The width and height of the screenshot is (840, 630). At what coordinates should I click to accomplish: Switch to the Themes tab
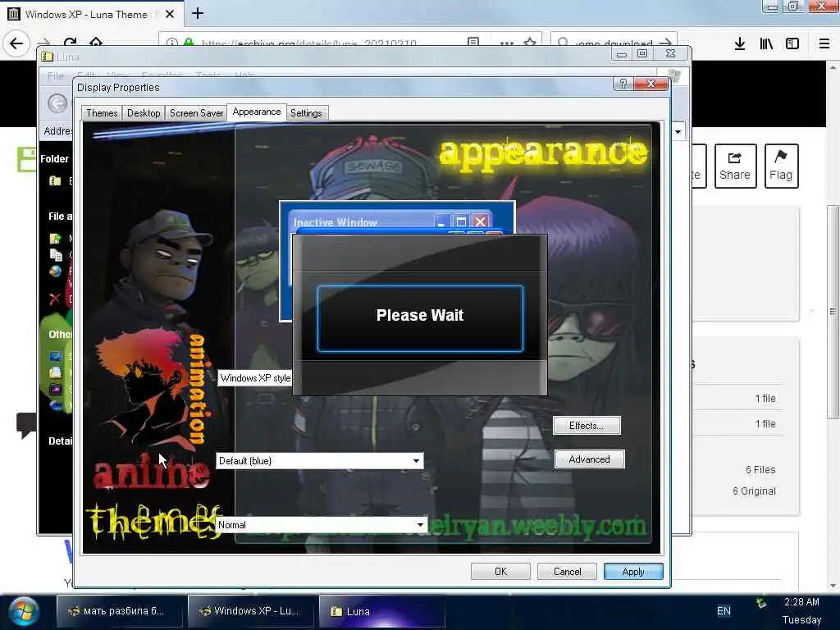tap(102, 113)
